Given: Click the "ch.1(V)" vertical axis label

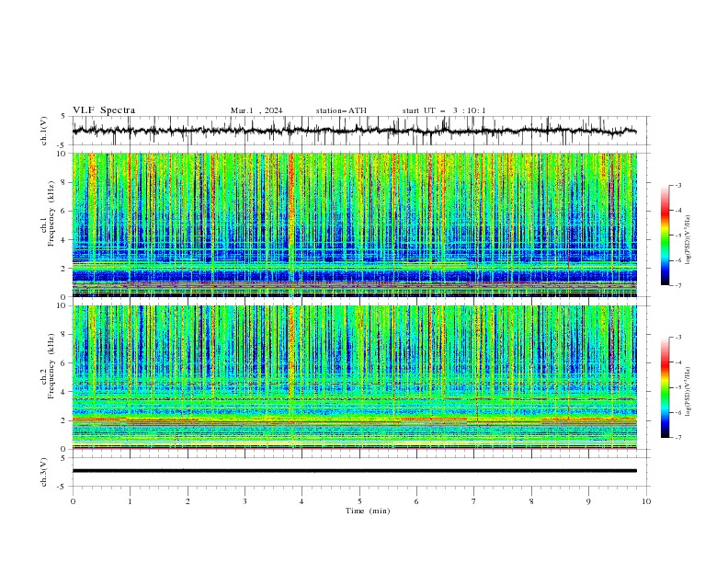Looking at the screenshot, I should (44, 131).
